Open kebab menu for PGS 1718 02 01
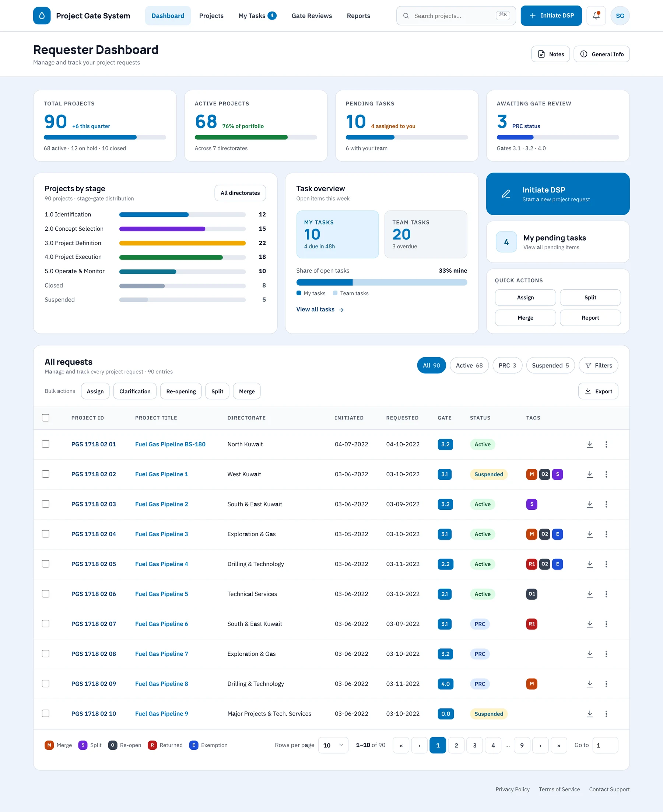This screenshot has height=812, width=663. tap(606, 444)
